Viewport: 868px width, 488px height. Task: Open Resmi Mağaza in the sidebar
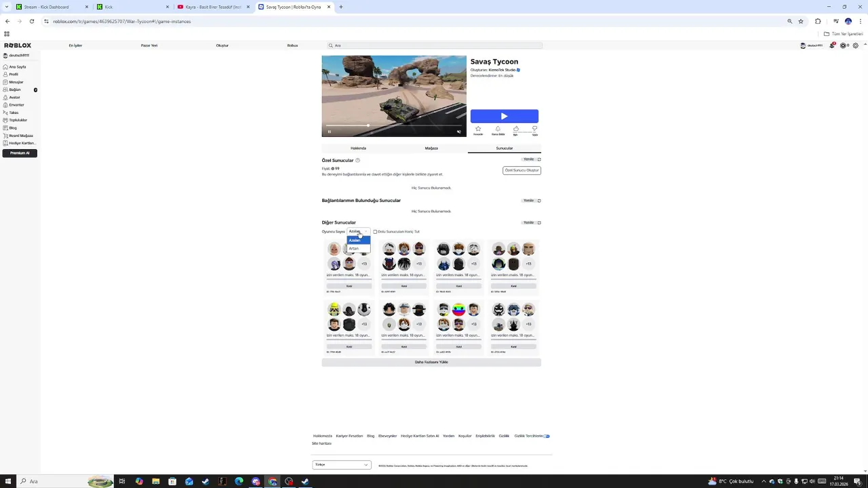[18, 136]
